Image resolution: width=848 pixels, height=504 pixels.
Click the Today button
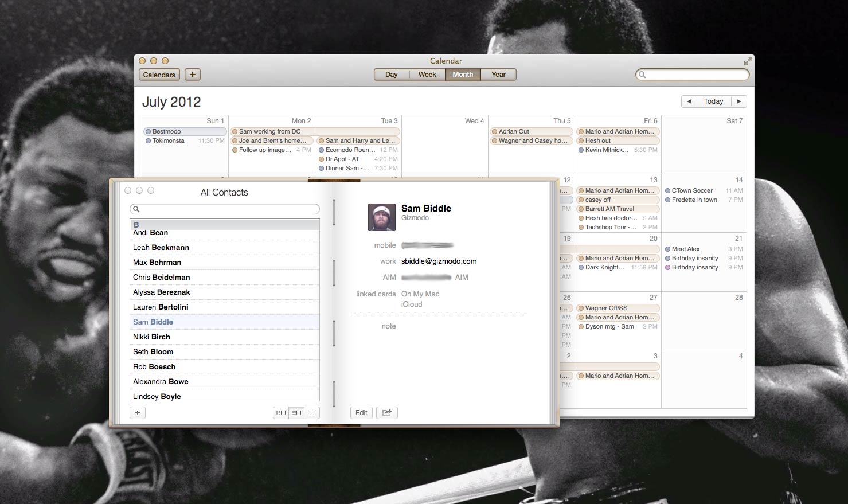[x=713, y=101]
